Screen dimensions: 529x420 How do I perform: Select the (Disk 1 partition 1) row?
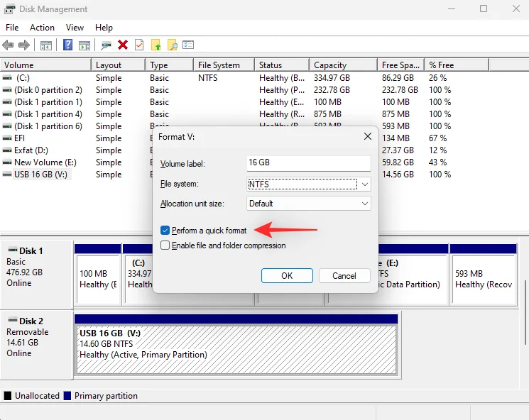[x=48, y=102]
